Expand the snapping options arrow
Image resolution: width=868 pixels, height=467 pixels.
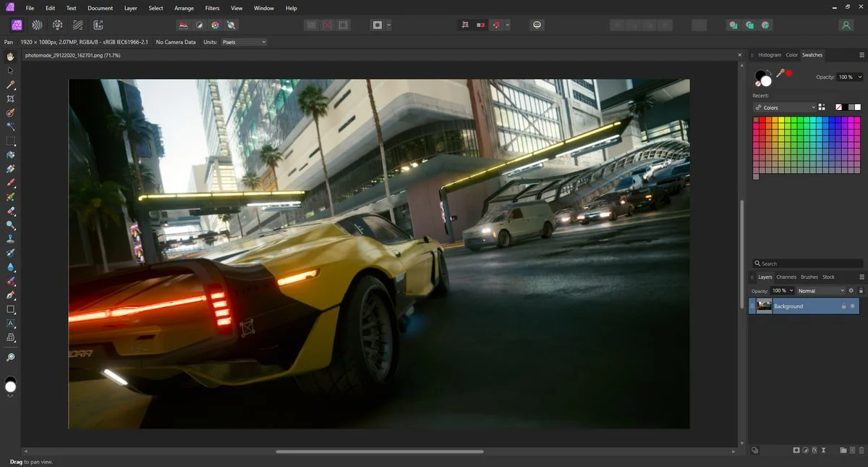click(x=507, y=25)
